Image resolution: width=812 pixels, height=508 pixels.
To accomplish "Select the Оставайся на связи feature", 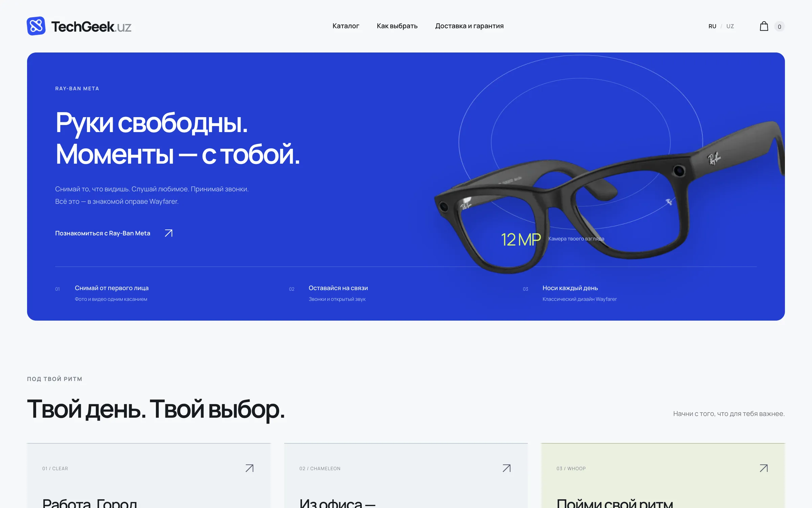I will 338,288.
